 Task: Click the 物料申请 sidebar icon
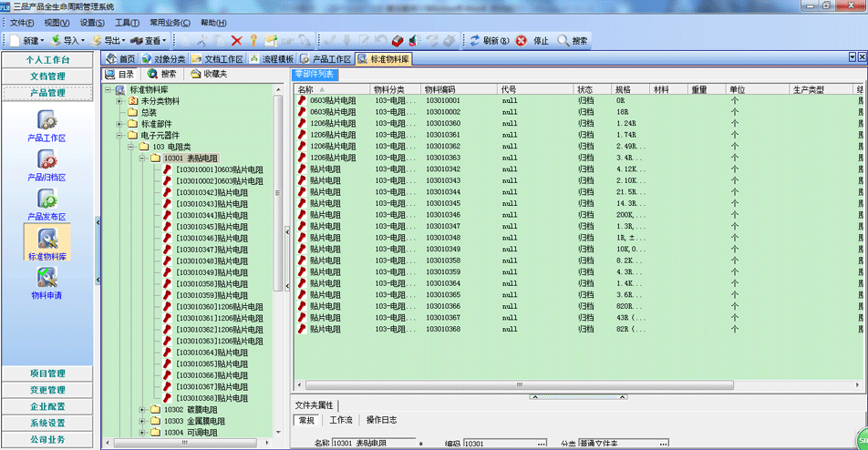(x=46, y=278)
